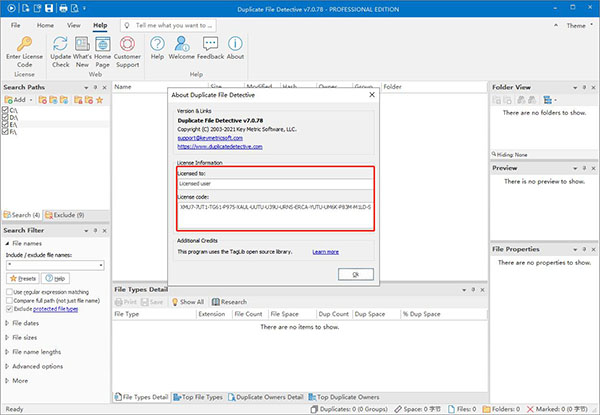600x415 pixels.
Task: Open the Theme dropdown
Action: tap(579, 26)
